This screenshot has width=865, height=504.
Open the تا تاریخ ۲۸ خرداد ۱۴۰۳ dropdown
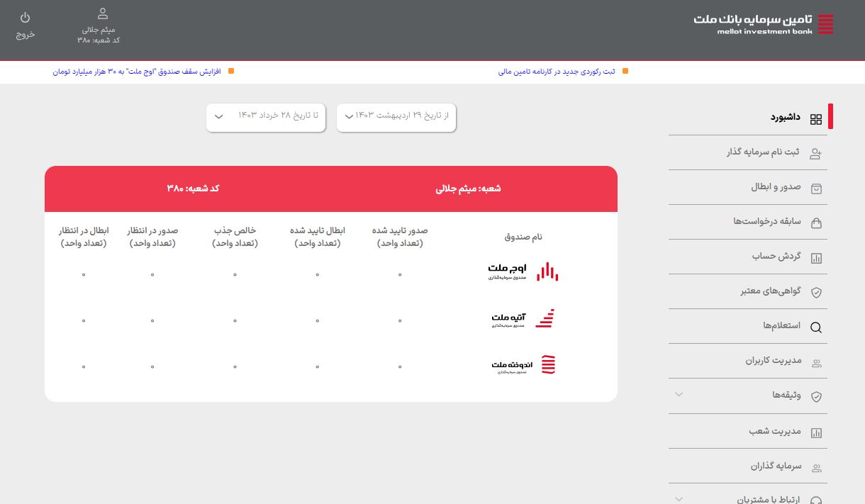point(266,118)
